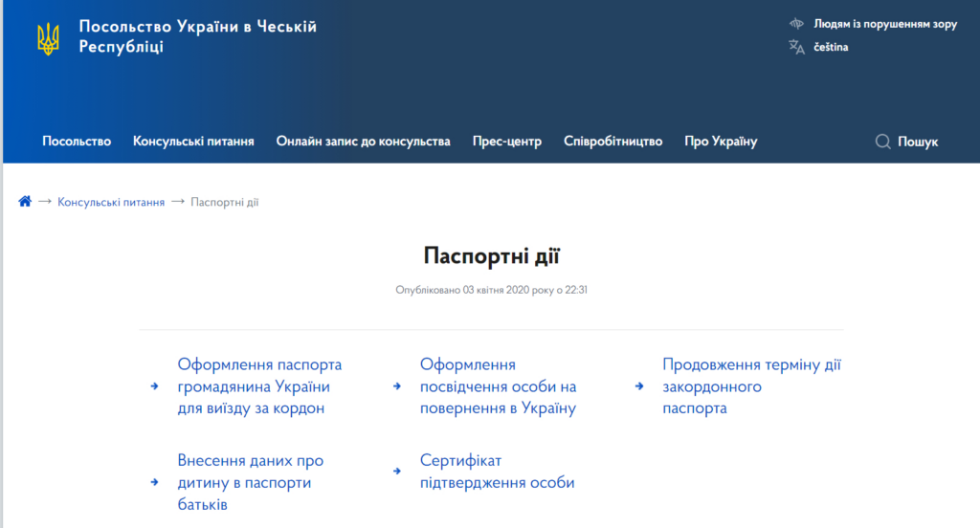Click the arrow beside Продовження терміну дії закордонного паспорта

(x=638, y=386)
